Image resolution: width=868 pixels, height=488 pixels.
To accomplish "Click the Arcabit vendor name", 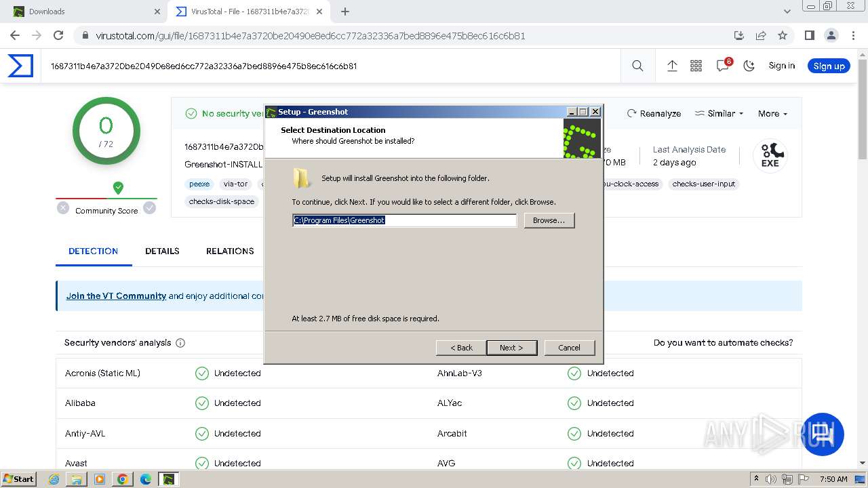I will 452,433.
